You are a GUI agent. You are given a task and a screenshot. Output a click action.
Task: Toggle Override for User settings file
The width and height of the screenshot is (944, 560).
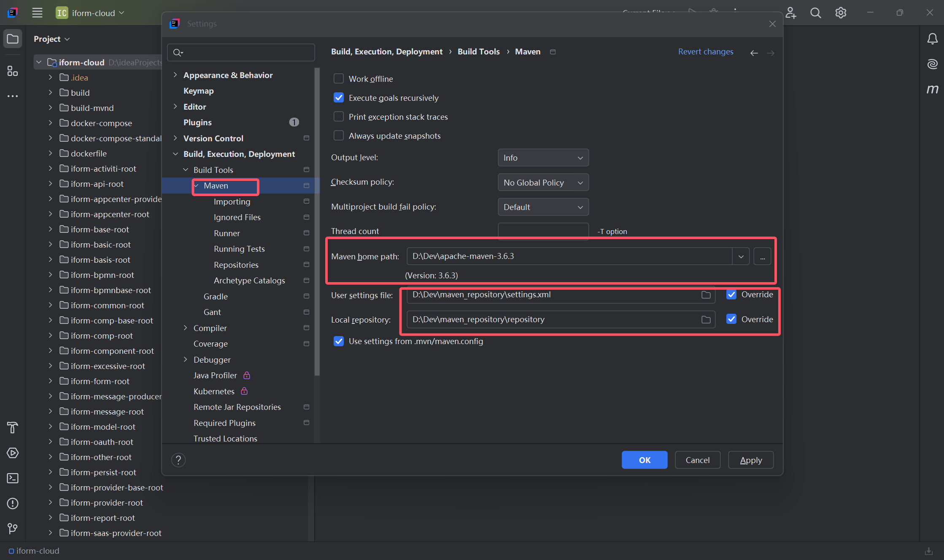click(731, 295)
